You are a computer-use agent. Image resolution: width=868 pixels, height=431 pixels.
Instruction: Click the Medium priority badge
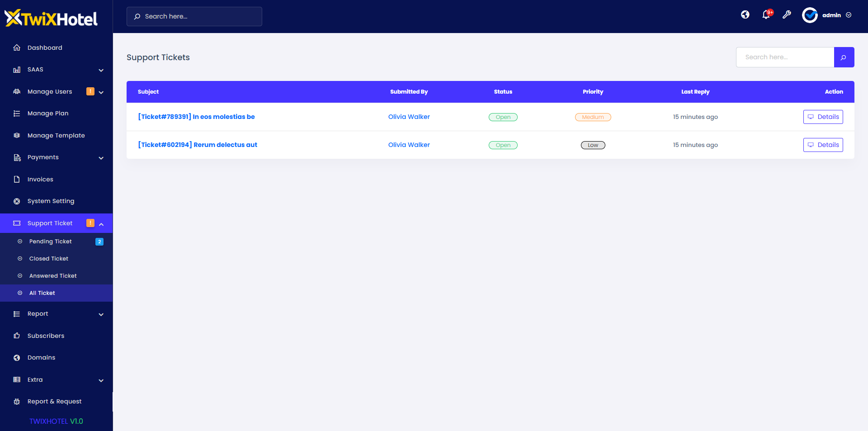593,117
